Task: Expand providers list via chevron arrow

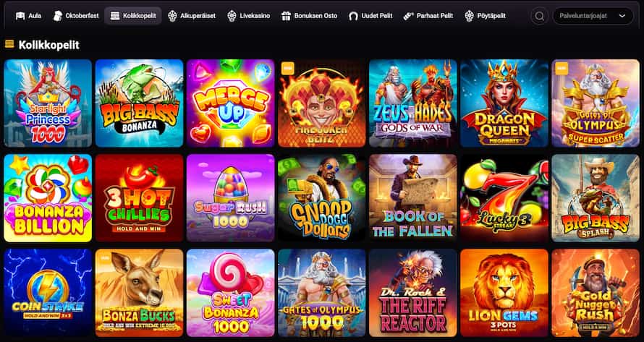Action: click(622, 16)
